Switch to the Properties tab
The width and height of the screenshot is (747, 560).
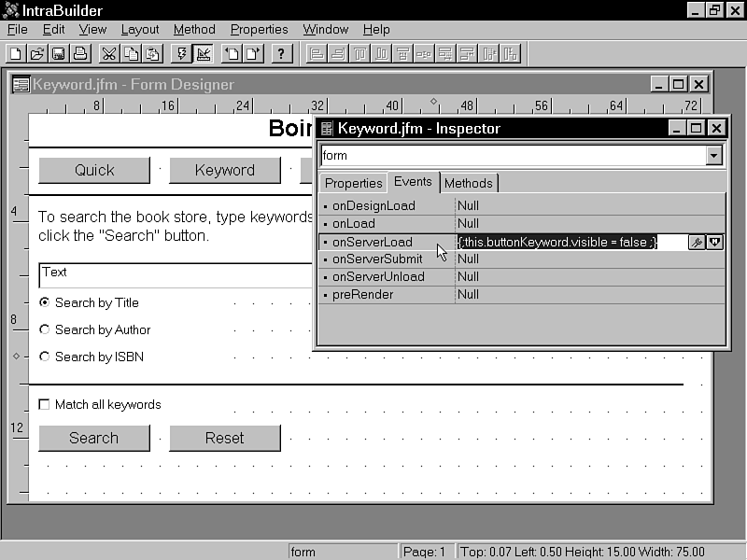tap(353, 183)
